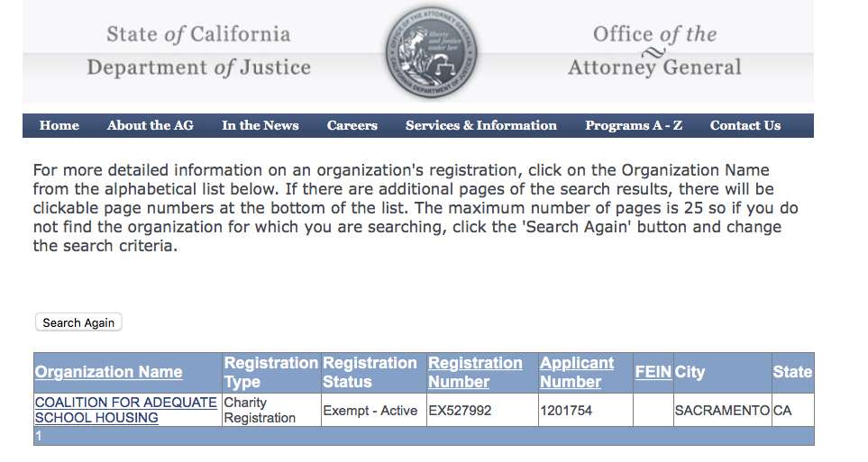The height and width of the screenshot is (462, 868).
Task: Open the Home menu item
Action: click(x=59, y=126)
